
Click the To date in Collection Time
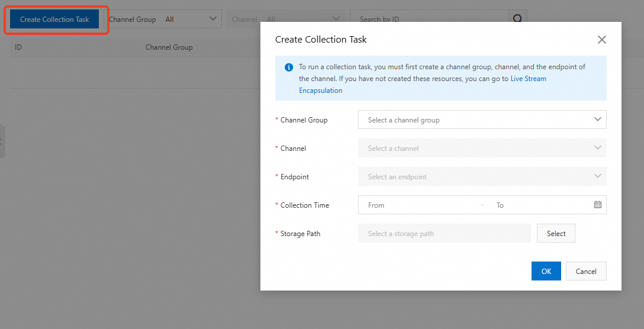(539, 205)
